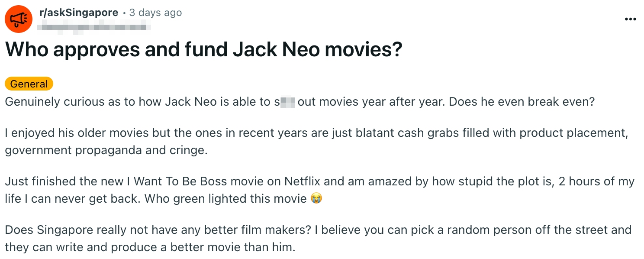Filter posts by the General flair tag
The width and height of the screenshot is (644, 259).
(x=29, y=84)
